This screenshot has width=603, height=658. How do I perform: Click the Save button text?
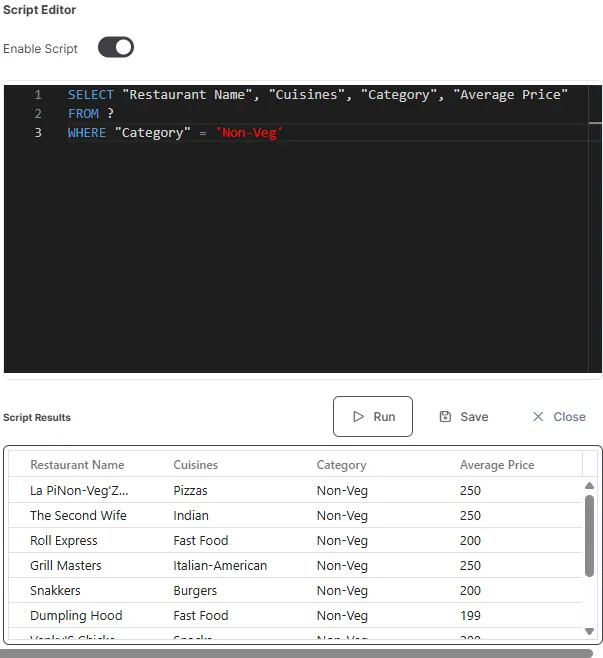coord(474,417)
